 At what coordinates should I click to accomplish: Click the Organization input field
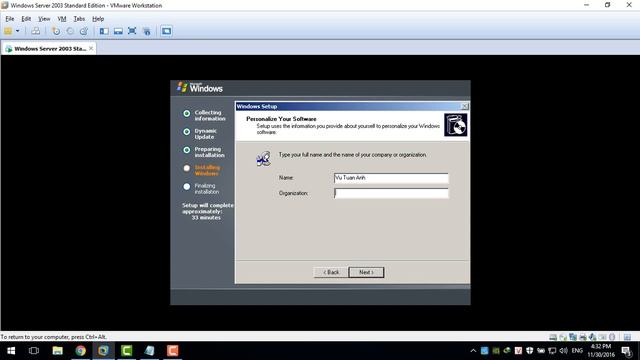(391, 193)
